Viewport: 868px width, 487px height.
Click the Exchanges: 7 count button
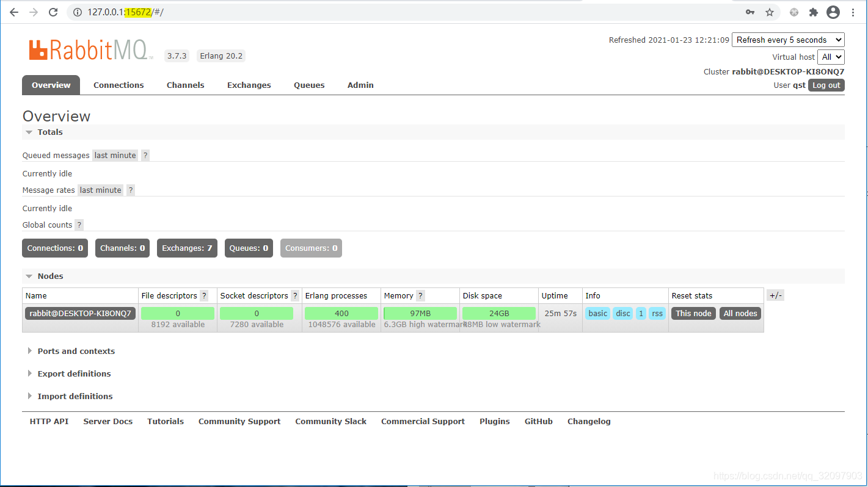coord(187,248)
